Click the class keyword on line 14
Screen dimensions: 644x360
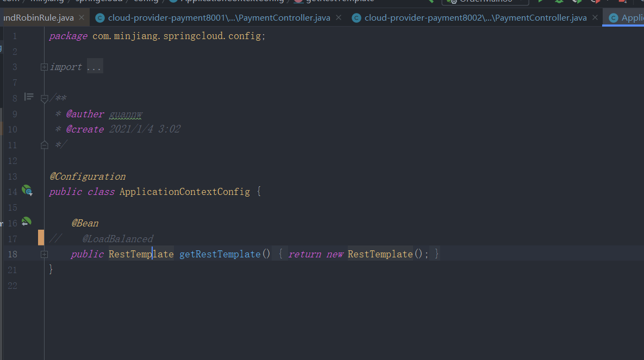tap(101, 192)
